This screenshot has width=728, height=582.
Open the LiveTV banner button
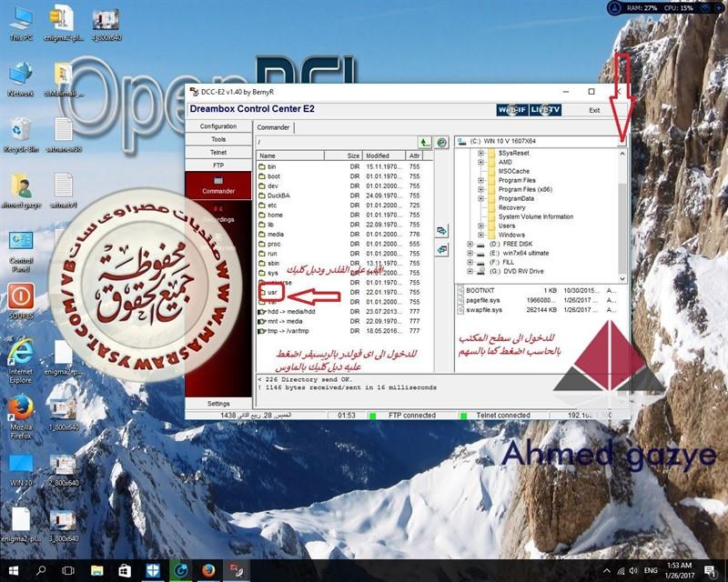[545, 110]
